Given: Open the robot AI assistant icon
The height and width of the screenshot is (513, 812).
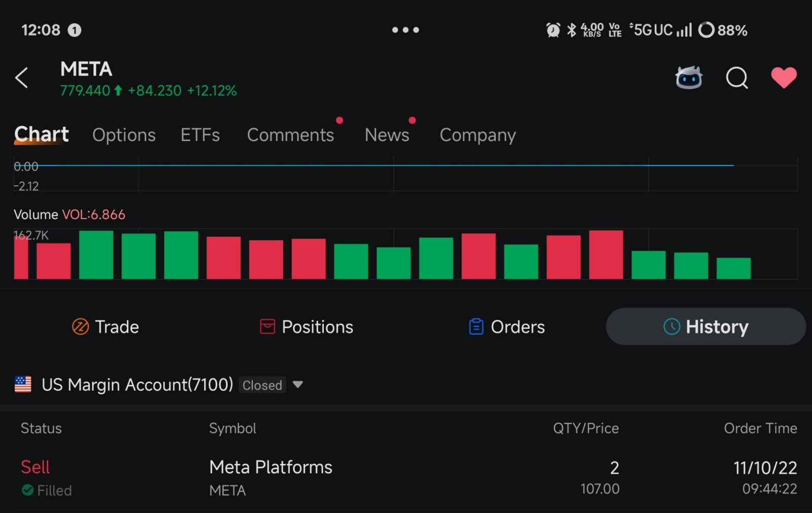Looking at the screenshot, I should click(x=689, y=78).
